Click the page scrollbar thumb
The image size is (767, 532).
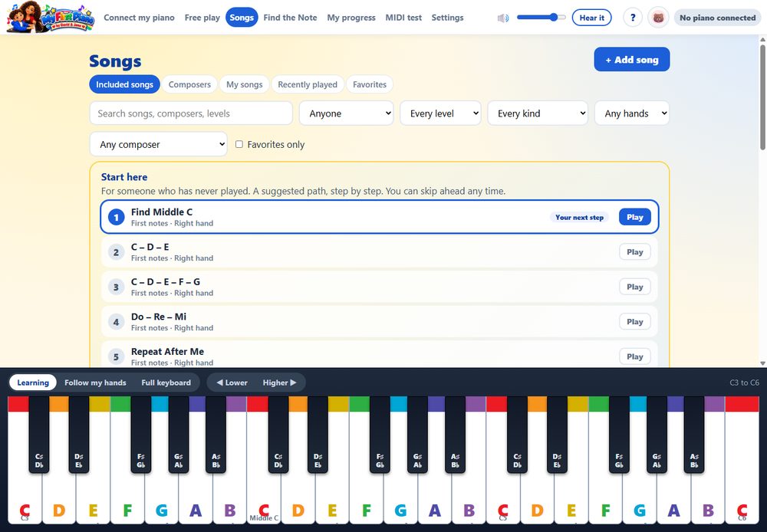(x=762, y=97)
